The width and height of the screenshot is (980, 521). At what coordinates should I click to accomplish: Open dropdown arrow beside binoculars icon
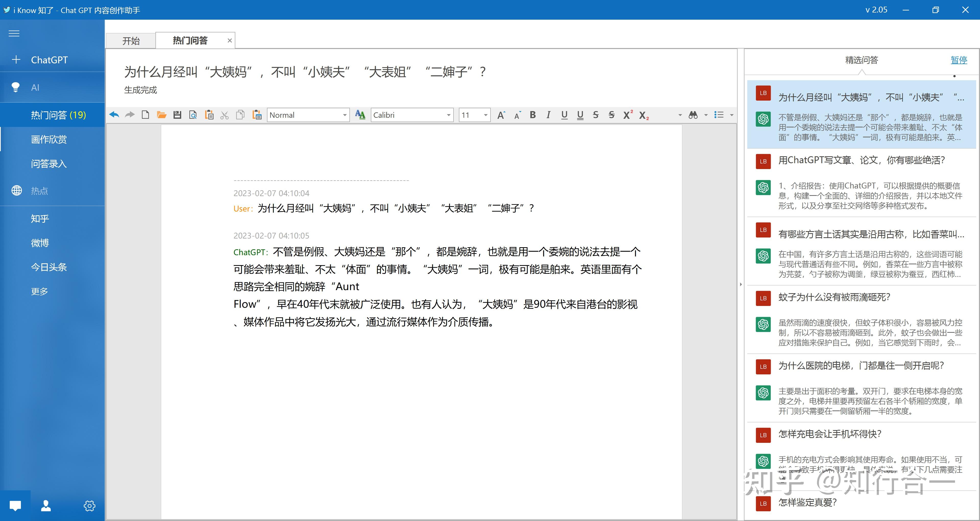click(706, 115)
